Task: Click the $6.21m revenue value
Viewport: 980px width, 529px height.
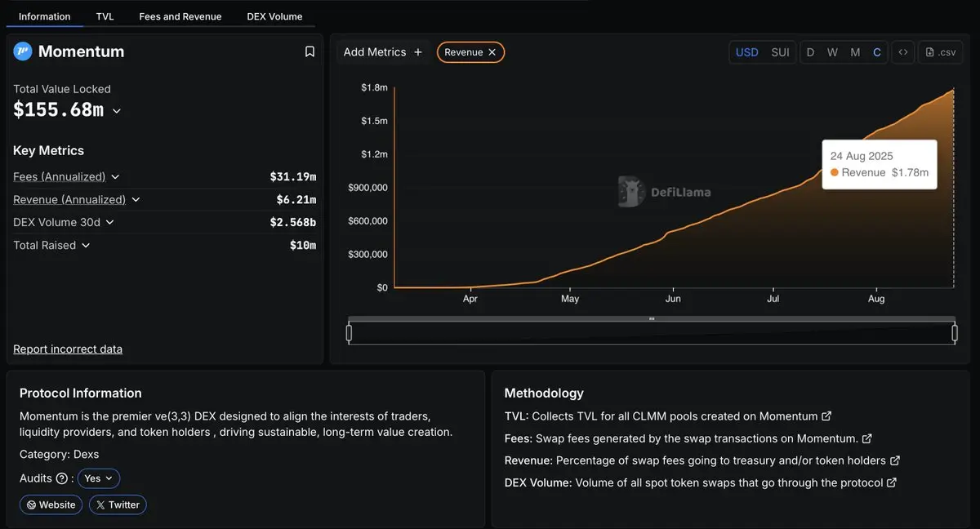Action: [296, 200]
